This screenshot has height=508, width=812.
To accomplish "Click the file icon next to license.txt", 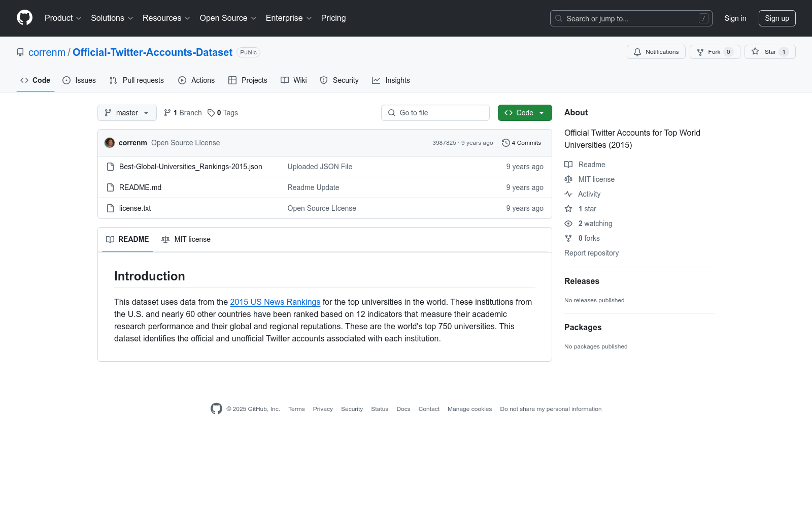I will (110, 208).
